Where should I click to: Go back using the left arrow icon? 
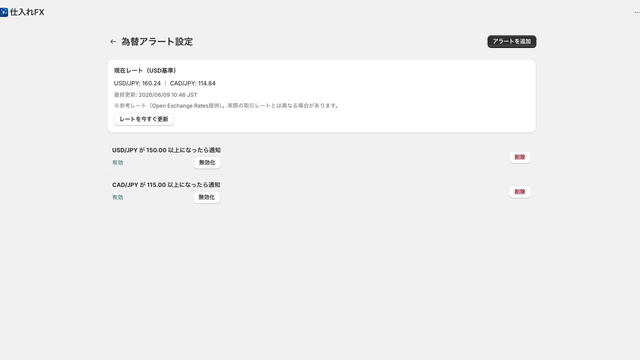point(113,42)
